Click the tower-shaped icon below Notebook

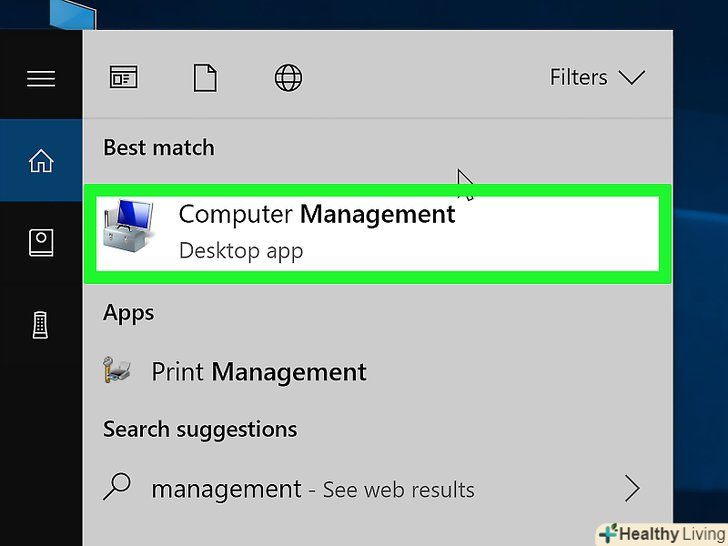pos(41,324)
